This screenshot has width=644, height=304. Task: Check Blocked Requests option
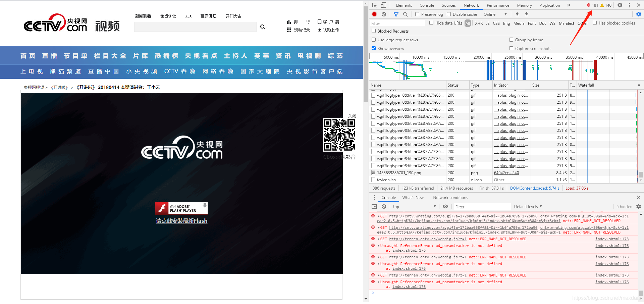pyautogui.click(x=374, y=31)
